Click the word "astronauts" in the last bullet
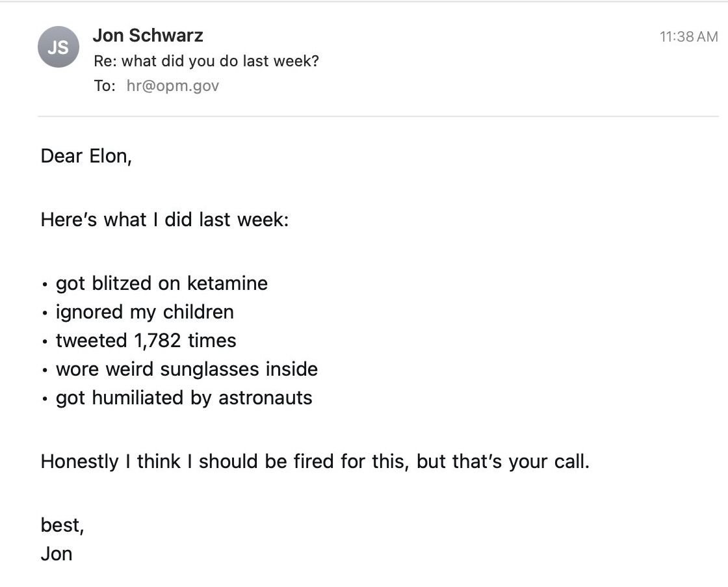This screenshot has width=728, height=587. (x=265, y=398)
